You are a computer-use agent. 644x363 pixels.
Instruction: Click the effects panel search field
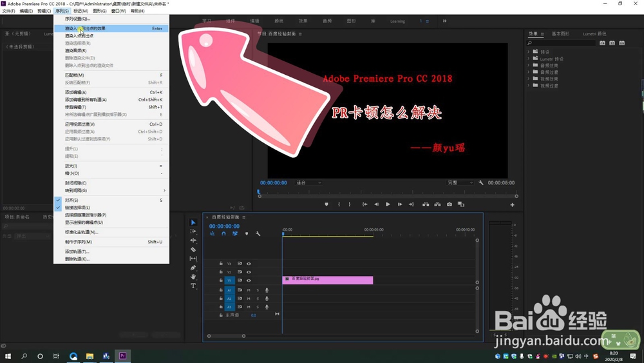[562, 43]
